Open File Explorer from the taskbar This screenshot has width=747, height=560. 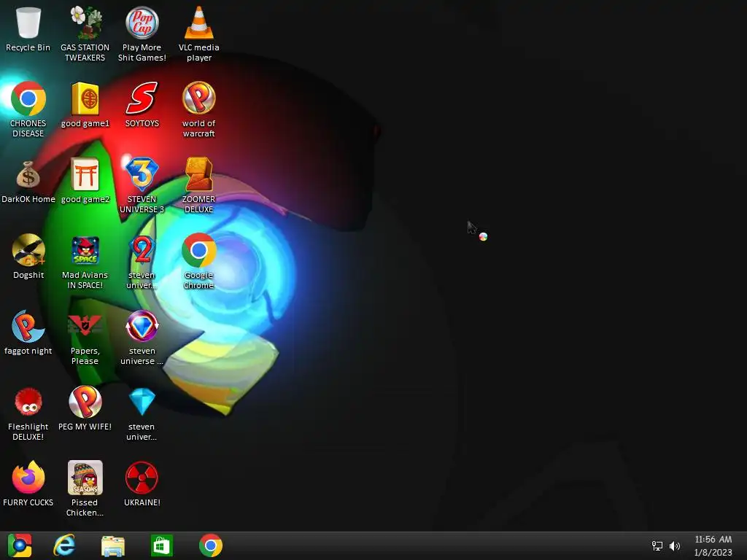pos(113,545)
